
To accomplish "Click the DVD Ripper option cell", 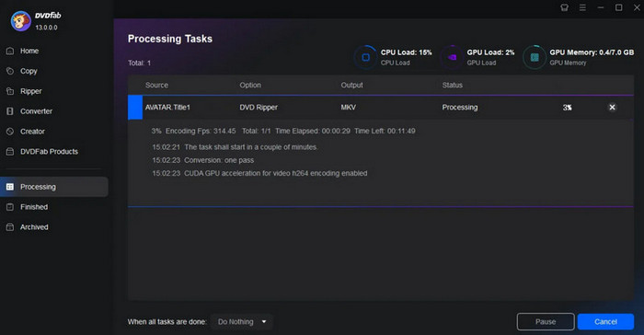I will [x=259, y=108].
